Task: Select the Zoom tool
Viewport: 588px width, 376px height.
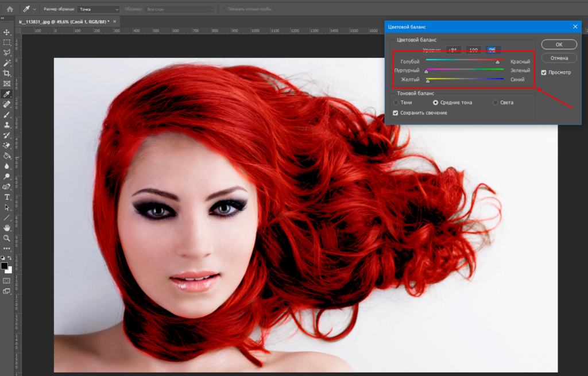Action: [7, 238]
